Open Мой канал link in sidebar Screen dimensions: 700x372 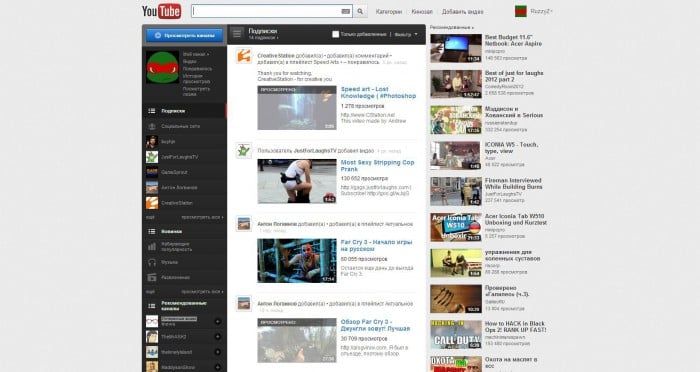point(196,54)
